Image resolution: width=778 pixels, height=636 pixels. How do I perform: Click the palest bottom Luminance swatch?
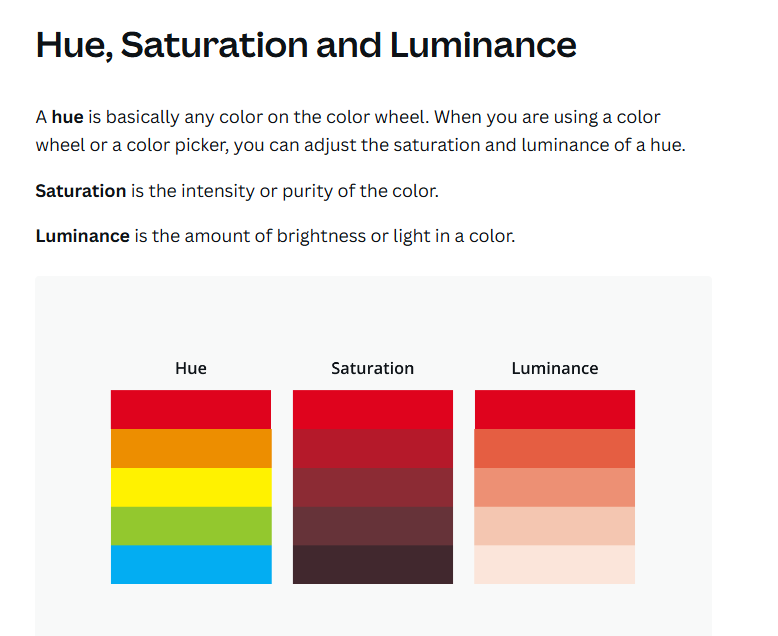[x=555, y=565]
